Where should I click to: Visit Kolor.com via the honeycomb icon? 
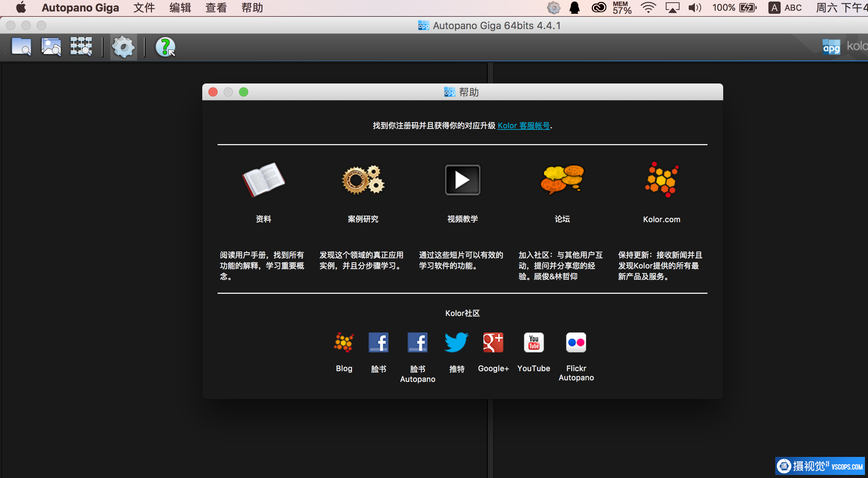click(662, 180)
